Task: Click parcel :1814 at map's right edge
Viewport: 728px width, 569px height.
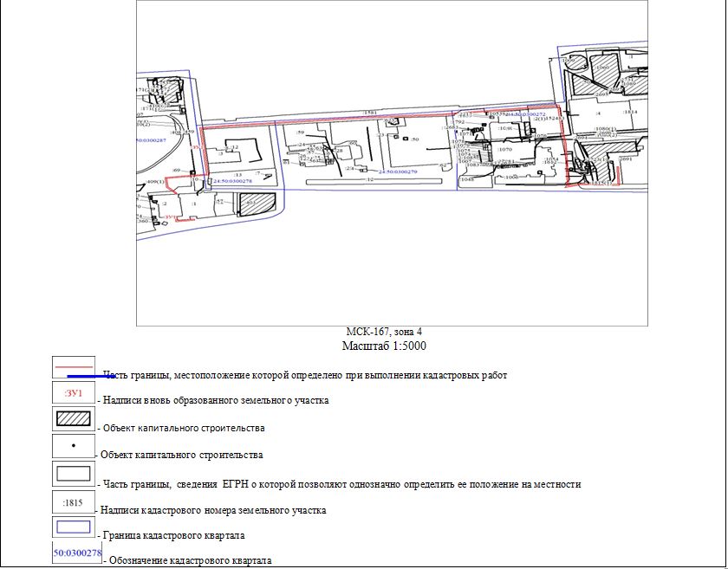Action: (x=629, y=113)
